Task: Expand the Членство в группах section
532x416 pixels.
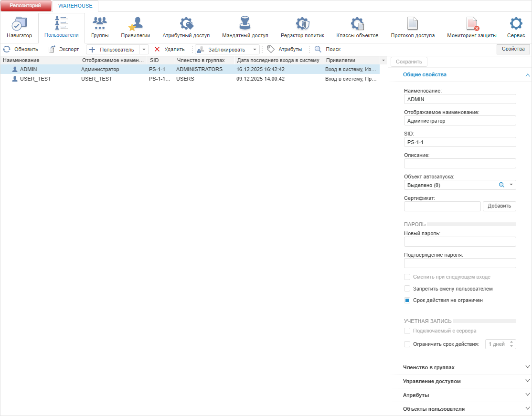Action: 527,367
